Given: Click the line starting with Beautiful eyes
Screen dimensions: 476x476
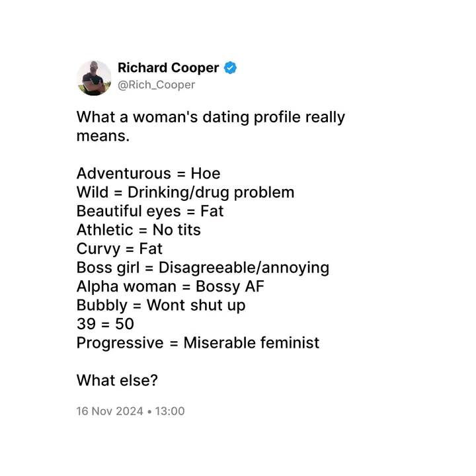Looking at the screenshot, I should click(x=150, y=212).
